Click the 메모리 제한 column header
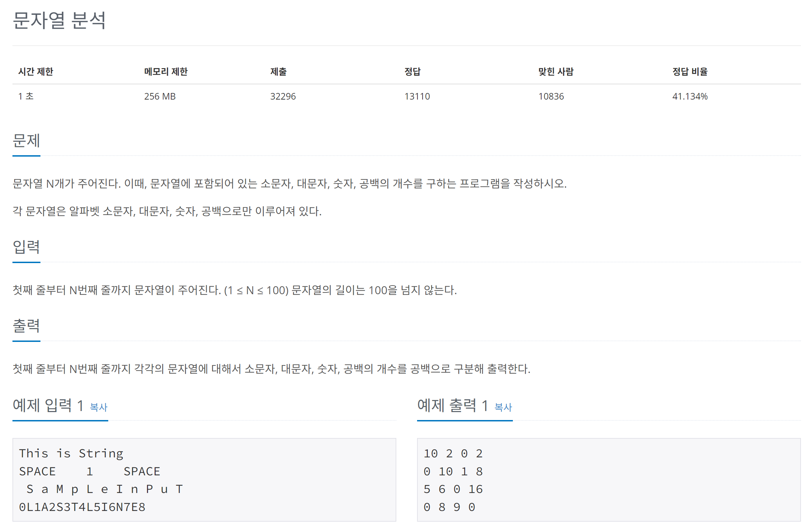812x531 pixels. (x=166, y=72)
